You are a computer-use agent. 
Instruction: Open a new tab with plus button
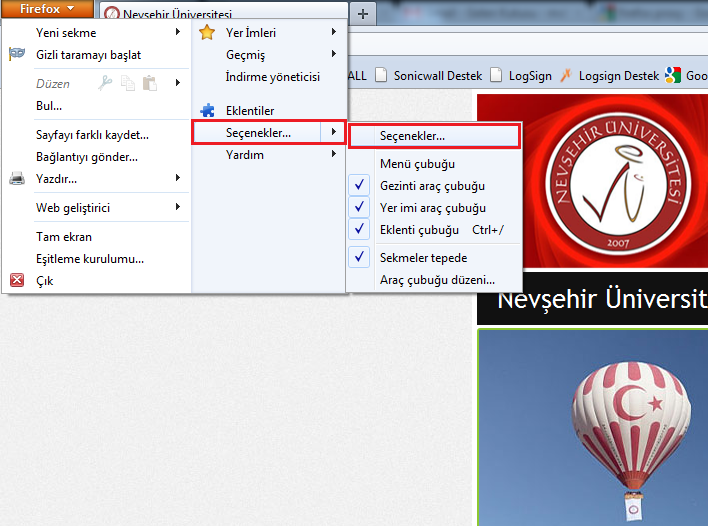tap(363, 14)
